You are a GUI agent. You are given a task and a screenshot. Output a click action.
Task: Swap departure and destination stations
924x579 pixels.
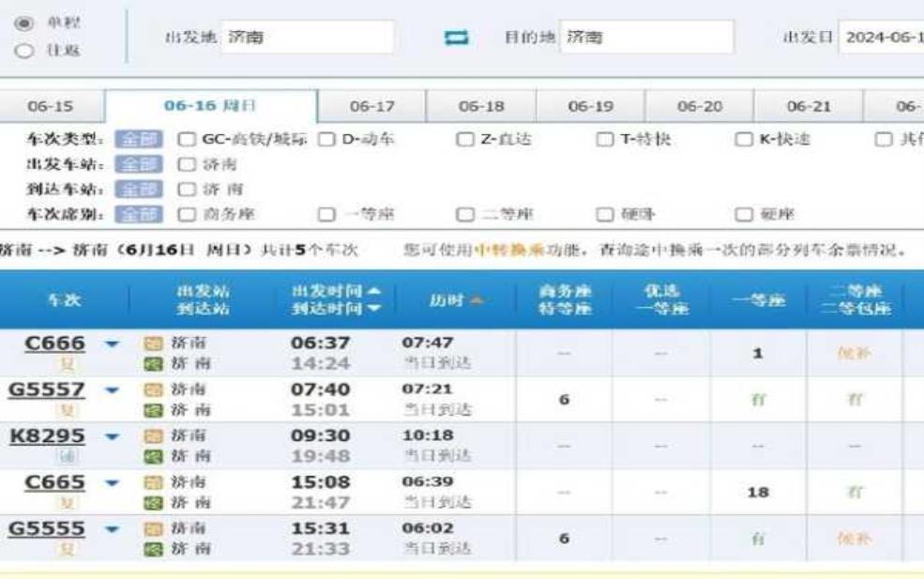coord(456,38)
